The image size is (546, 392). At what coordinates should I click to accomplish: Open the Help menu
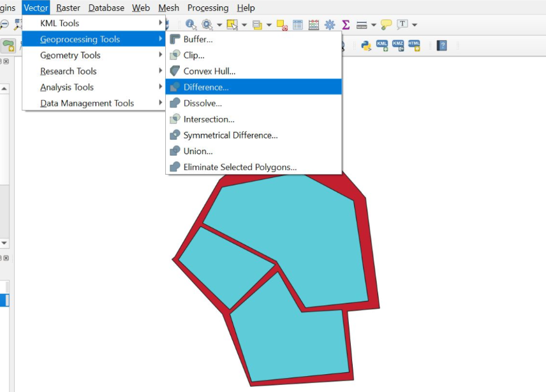coord(246,8)
